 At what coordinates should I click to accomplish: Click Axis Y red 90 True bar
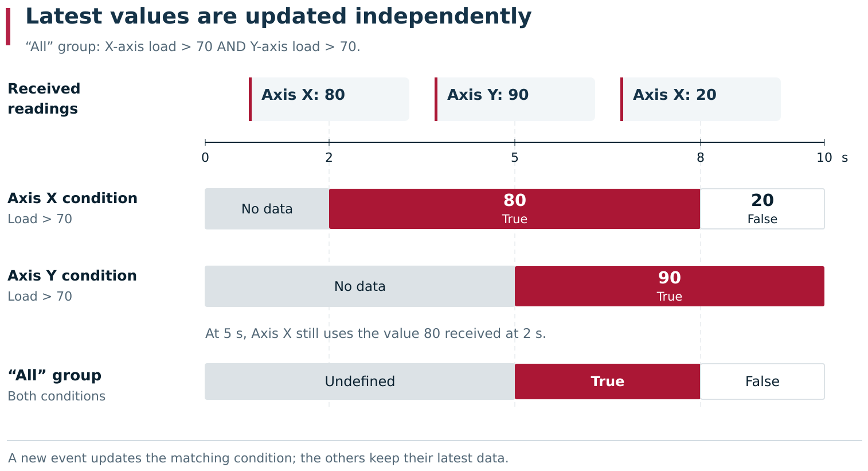(x=670, y=286)
